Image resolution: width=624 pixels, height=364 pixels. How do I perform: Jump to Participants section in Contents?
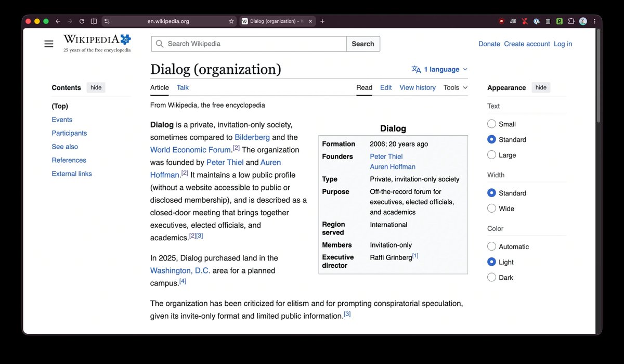coord(69,133)
